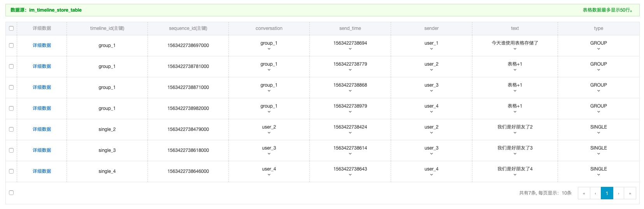Viewport: 644px width, 209px height.
Task: Expand conversation user_3 cell chevron
Action: 269,154
